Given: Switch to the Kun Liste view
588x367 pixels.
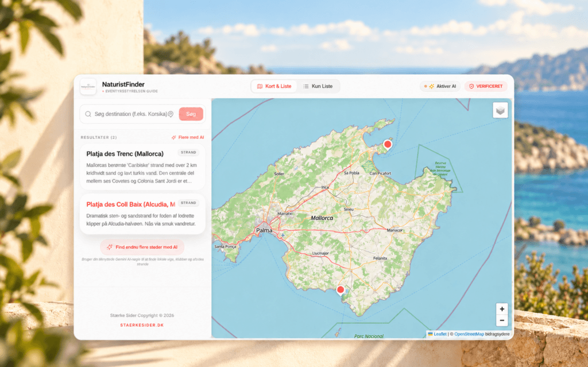Looking at the screenshot, I should point(318,86).
